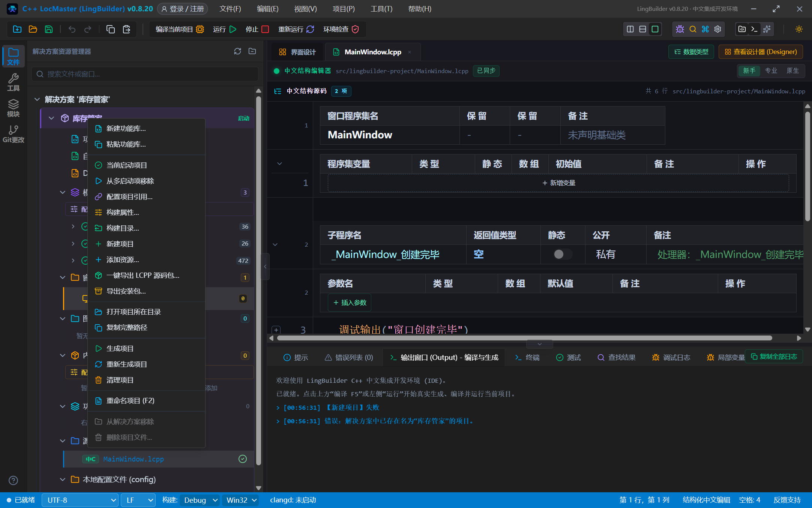Screen dimensions: 812x508
Task: Open the Win32 platform dropdown
Action: pyautogui.click(x=240, y=500)
